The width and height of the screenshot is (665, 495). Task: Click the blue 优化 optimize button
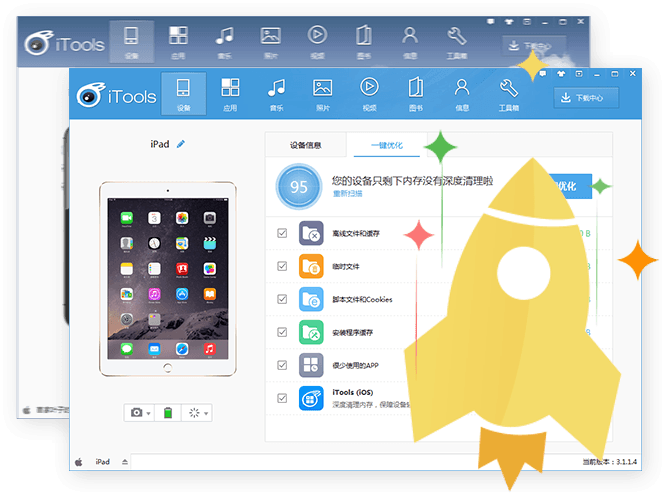tap(570, 186)
